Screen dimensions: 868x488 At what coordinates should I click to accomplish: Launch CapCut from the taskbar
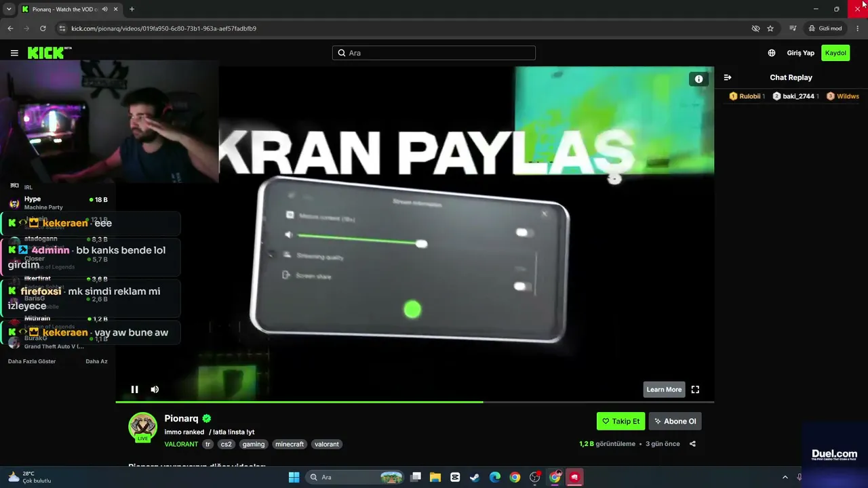point(455,477)
